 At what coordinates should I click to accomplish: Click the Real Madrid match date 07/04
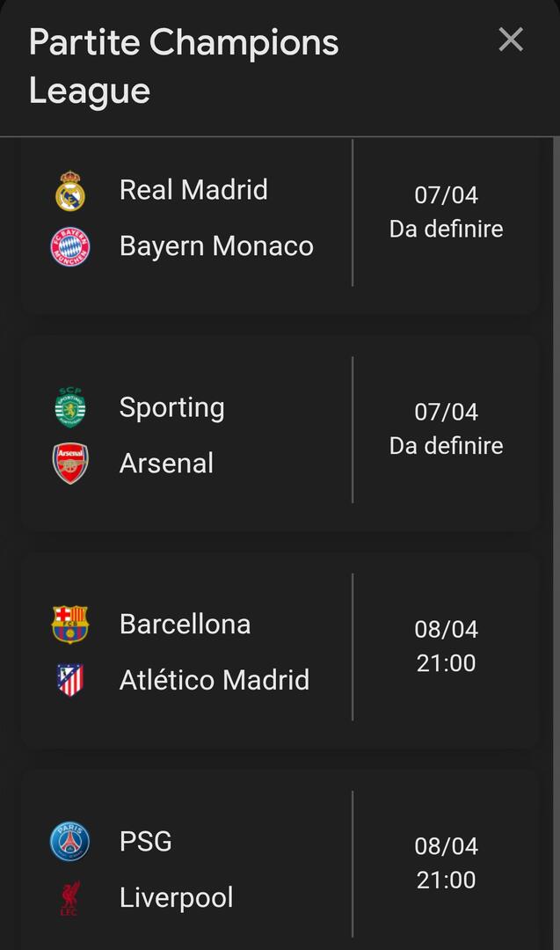tap(446, 195)
